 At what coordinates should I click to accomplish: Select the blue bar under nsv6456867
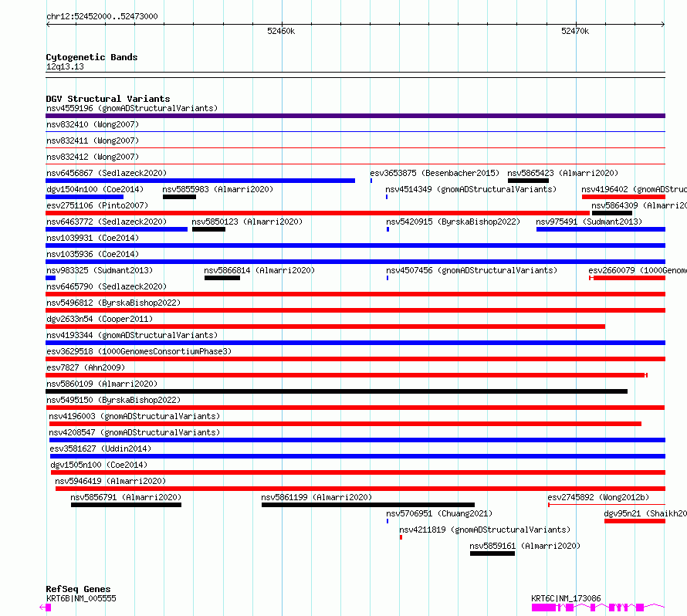click(x=200, y=181)
